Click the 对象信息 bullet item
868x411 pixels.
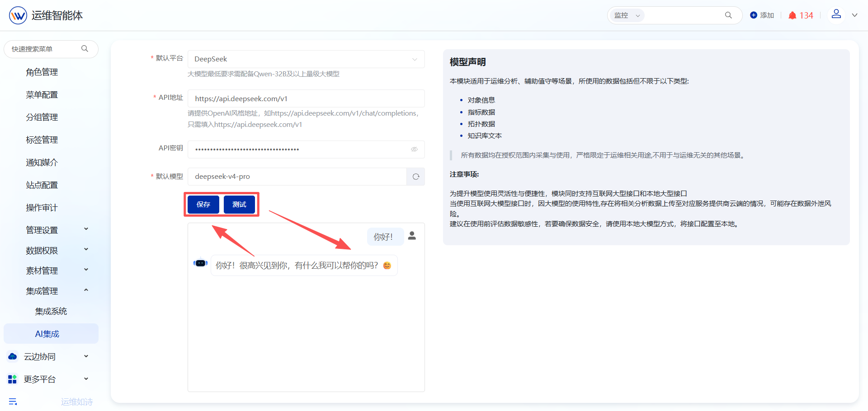pyautogui.click(x=481, y=100)
